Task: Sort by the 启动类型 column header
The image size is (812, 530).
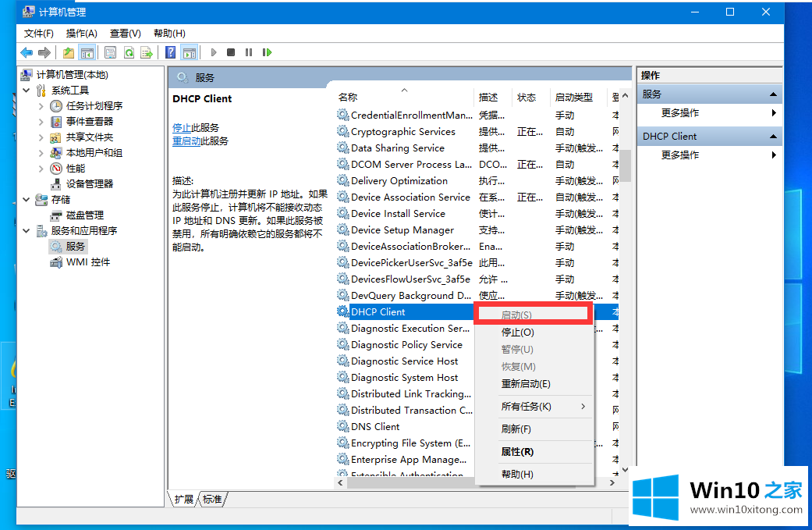Action: click(x=578, y=97)
